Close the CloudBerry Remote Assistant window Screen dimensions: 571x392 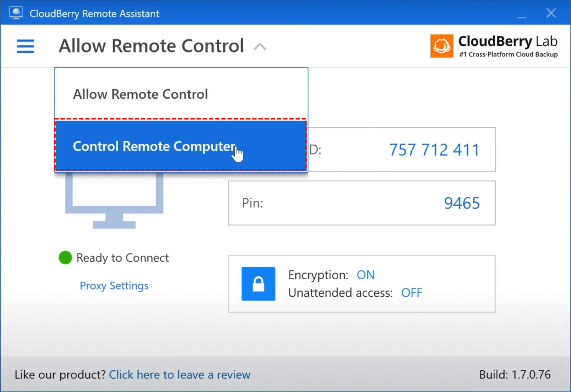[x=551, y=13]
